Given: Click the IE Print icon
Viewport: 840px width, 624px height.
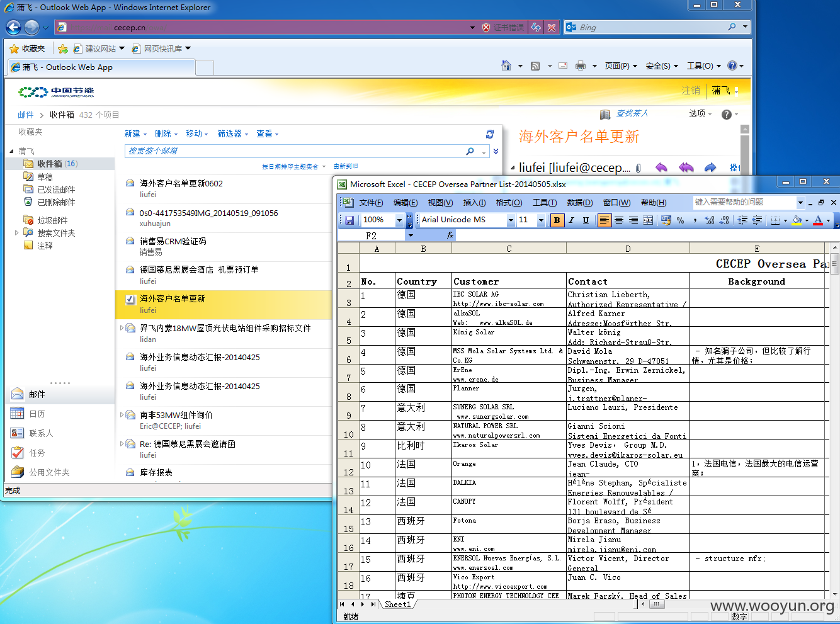Looking at the screenshot, I should [581, 65].
